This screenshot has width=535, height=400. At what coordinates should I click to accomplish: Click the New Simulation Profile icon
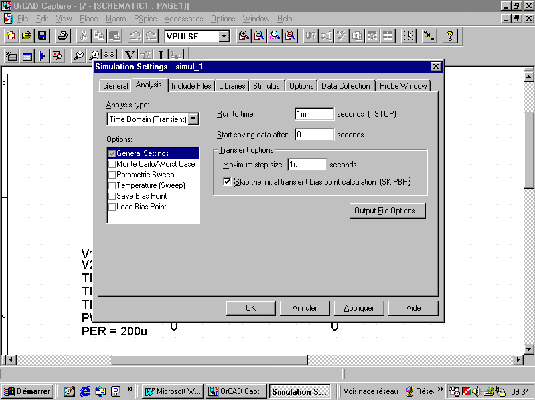click(x=12, y=56)
